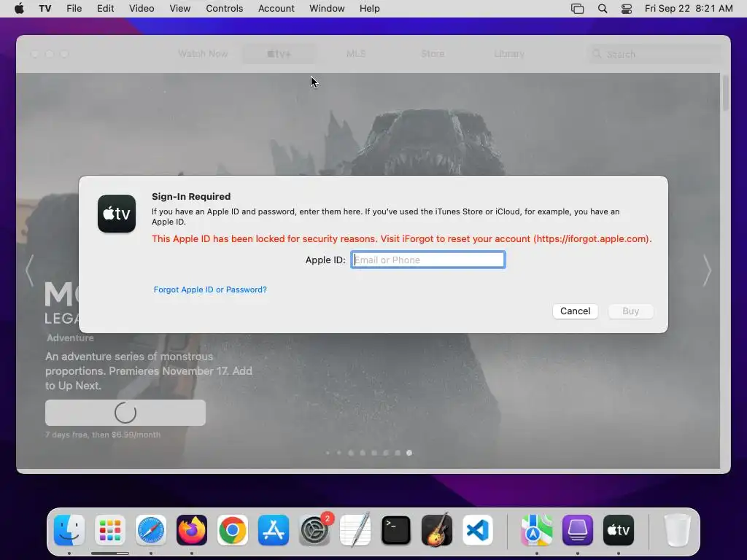The image size is (747, 560).
Task: Click the date and time in menu bar
Action: click(x=689, y=9)
